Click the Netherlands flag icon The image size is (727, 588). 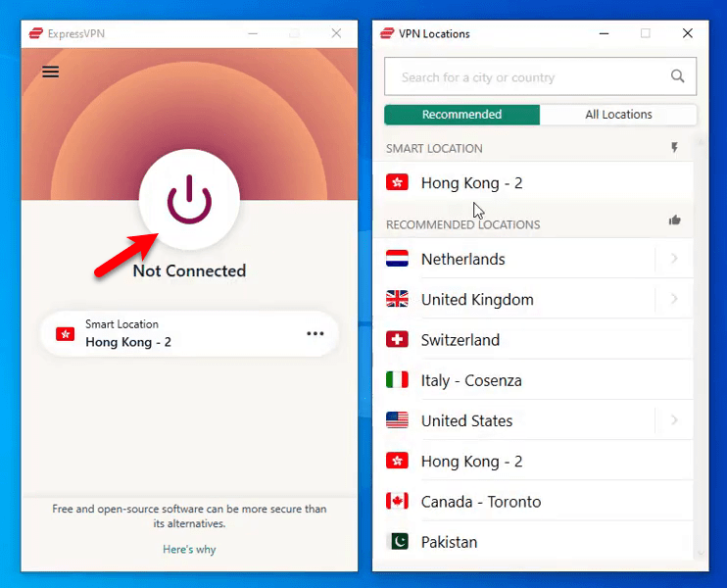pyautogui.click(x=397, y=259)
